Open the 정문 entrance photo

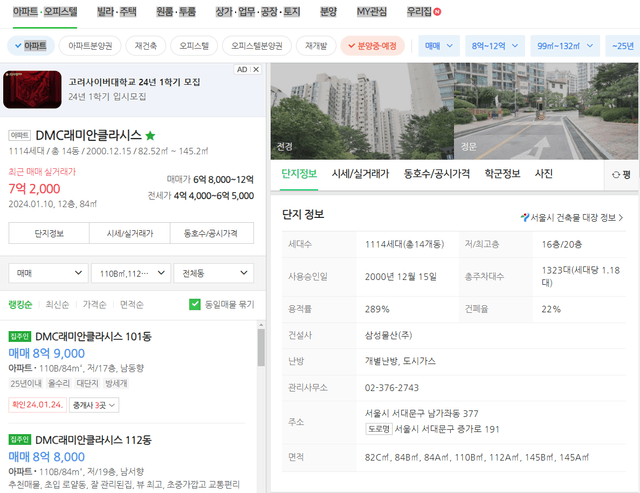pos(546,111)
